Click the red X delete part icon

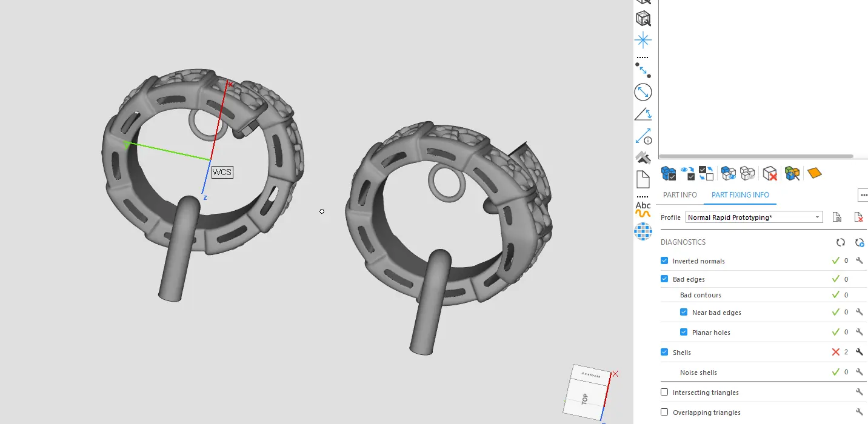coord(770,174)
